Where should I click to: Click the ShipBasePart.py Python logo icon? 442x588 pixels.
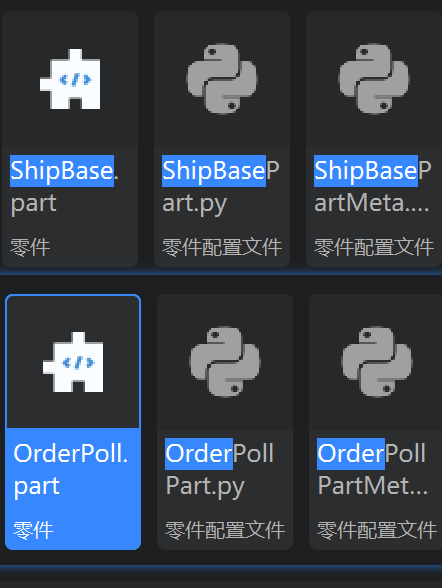pyautogui.click(x=222, y=79)
